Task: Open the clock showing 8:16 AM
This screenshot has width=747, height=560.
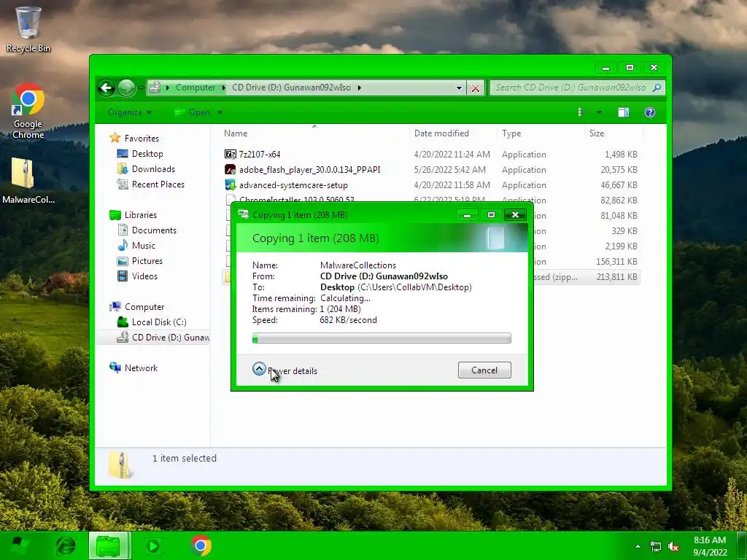Action: point(709,546)
